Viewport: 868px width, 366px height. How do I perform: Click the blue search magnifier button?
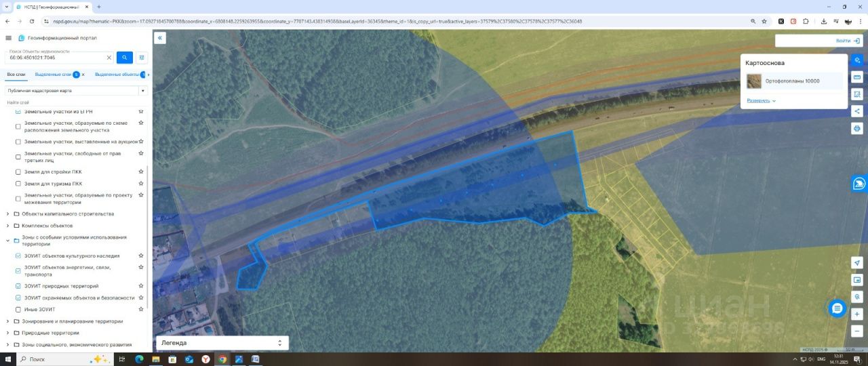[124, 58]
